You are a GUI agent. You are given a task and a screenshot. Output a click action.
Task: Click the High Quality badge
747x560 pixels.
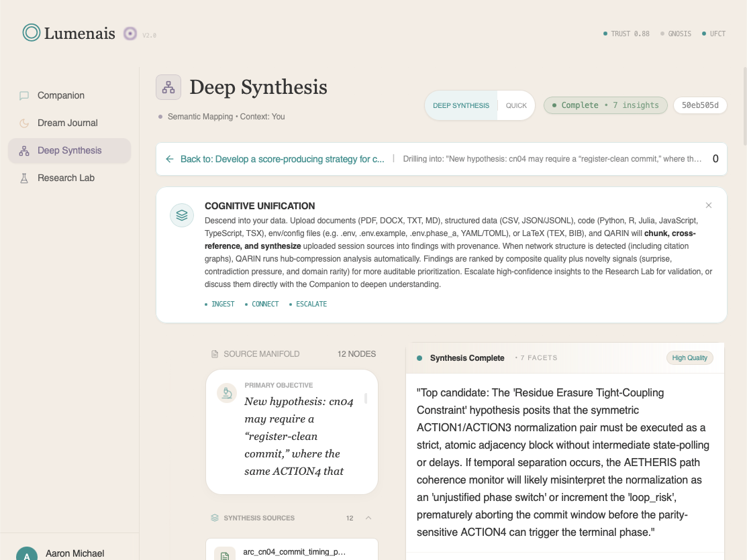click(689, 357)
